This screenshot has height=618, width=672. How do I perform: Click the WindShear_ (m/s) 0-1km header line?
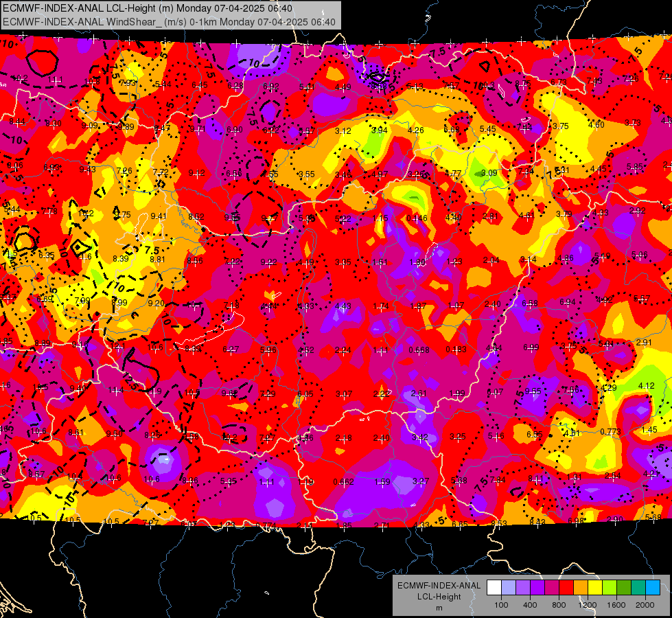[x=169, y=22]
